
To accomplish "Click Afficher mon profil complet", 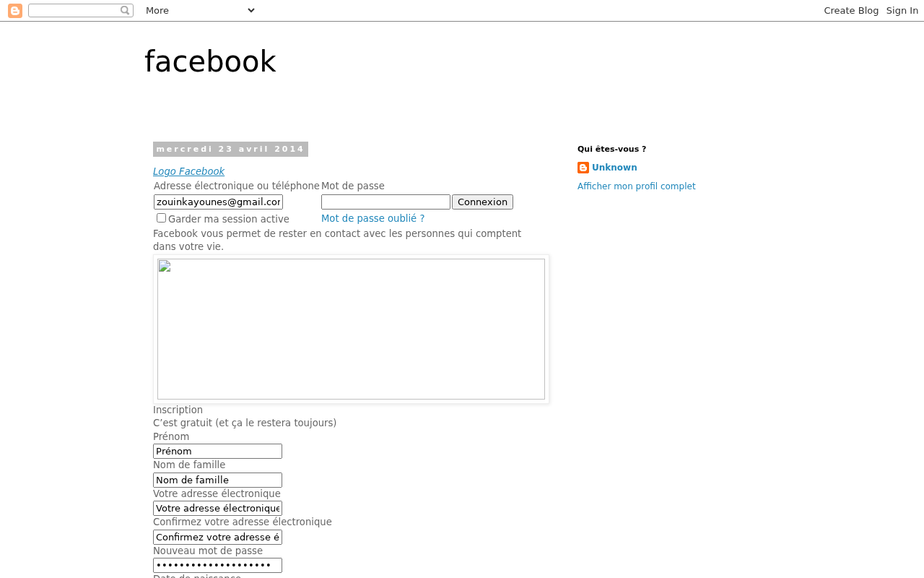I will (x=637, y=186).
